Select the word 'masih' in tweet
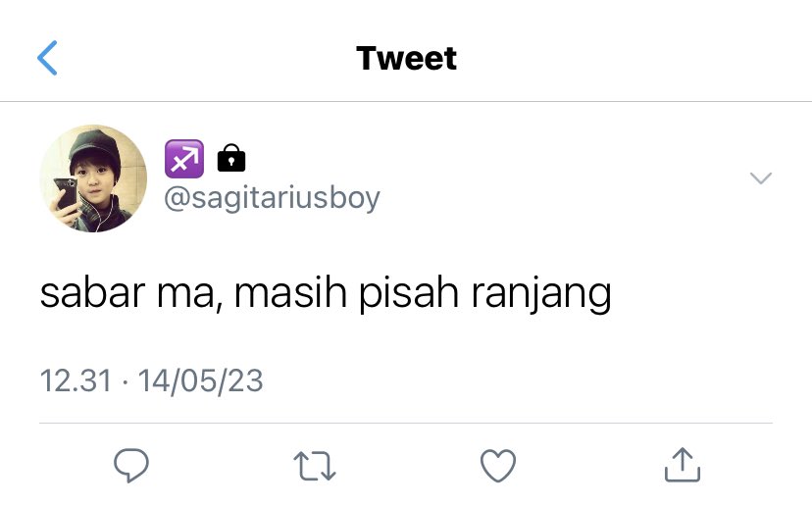Viewport: 812px width, 505px height. coord(290,292)
